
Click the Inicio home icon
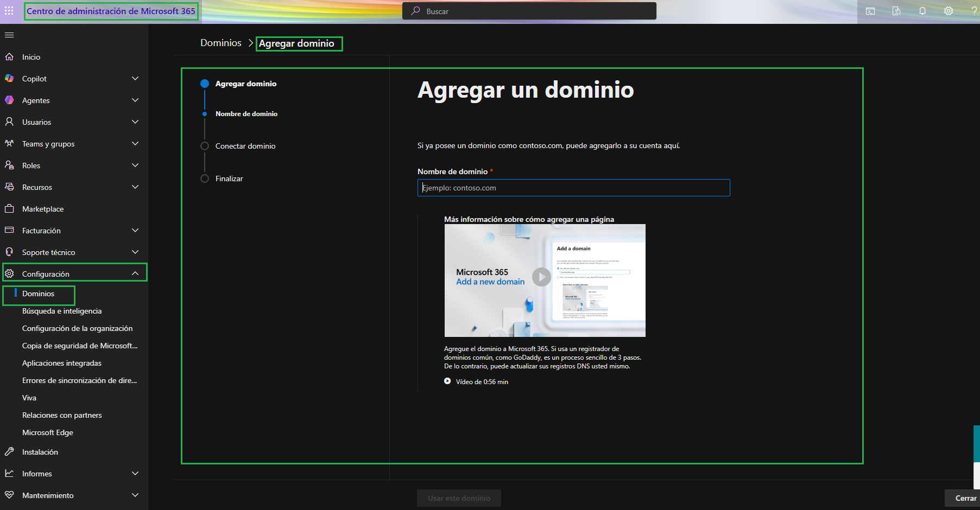point(9,57)
